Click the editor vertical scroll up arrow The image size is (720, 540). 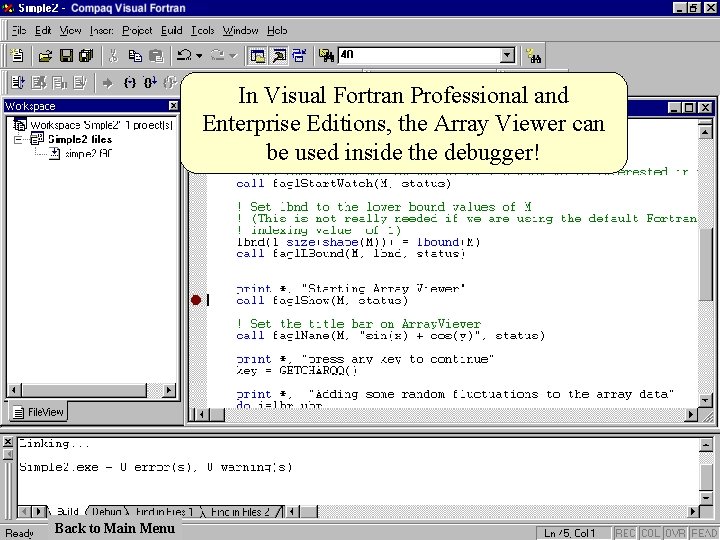click(x=705, y=132)
